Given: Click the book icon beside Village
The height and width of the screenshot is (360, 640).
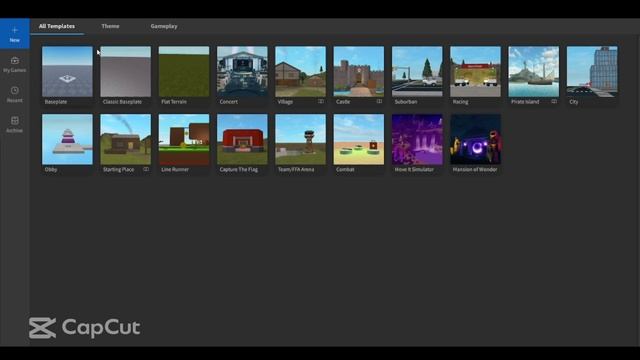Looking at the screenshot, I should click(x=321, y=101).
